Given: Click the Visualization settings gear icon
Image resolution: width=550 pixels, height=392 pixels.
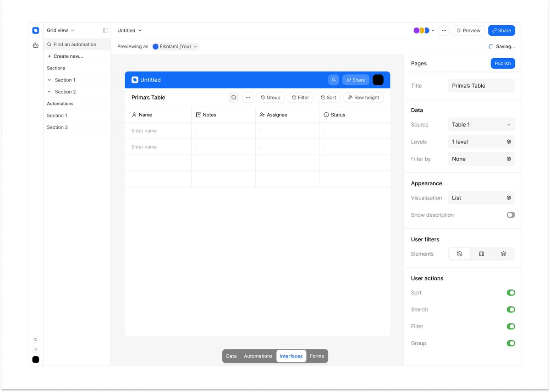Looking at the screenshot, I should point(509,198).
